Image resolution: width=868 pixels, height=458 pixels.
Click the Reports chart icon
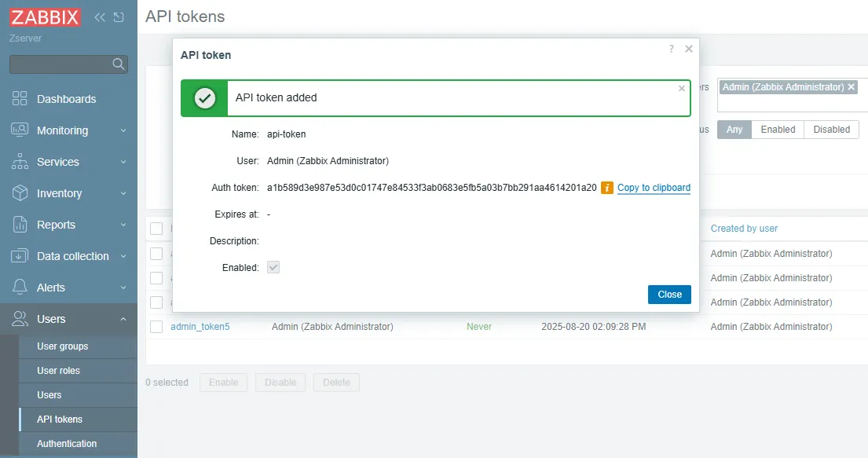click(x=20, y=225)
